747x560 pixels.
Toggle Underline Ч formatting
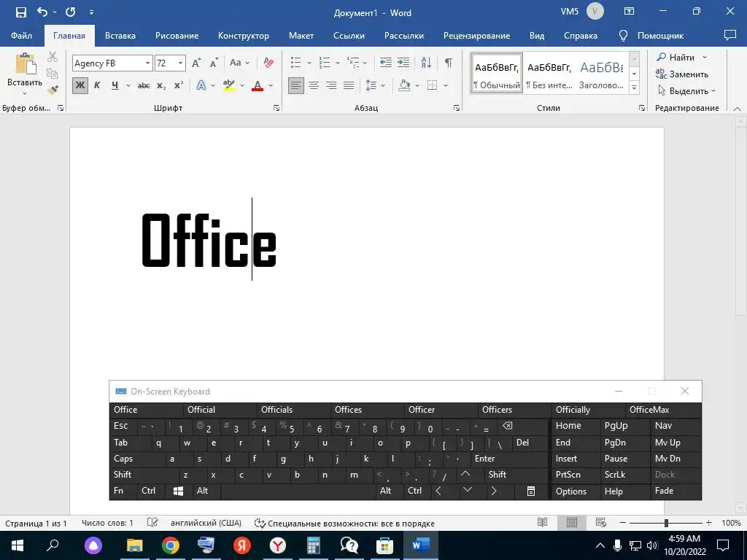[x=115, y=86]
